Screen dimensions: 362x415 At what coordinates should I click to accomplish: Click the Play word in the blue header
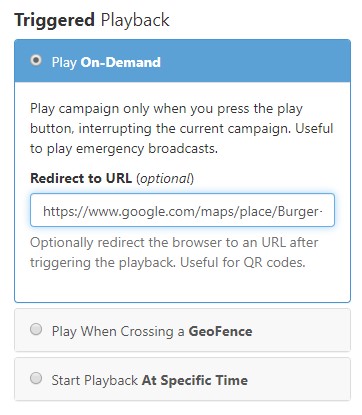(64, 63)
